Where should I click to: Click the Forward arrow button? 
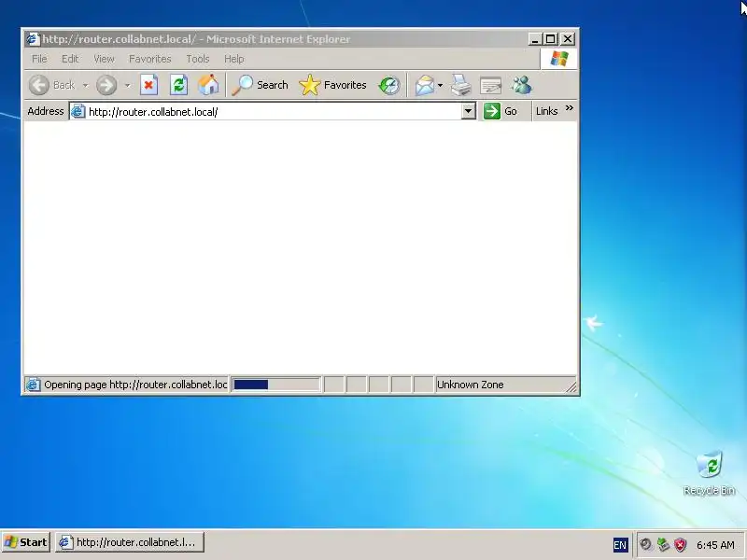(106, 85)
